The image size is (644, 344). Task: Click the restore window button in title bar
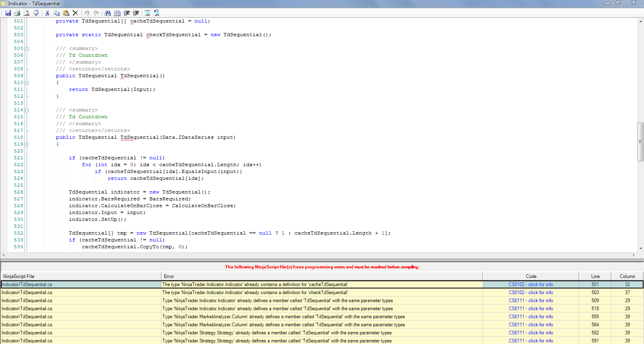tap(618, 3)
